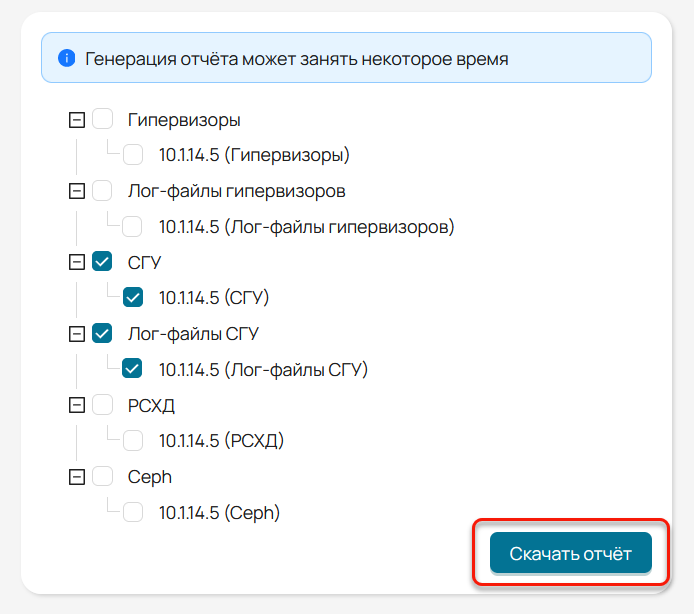Uncheck the Лог-файлы СГУ parent checkbox

(x=102, y=333)
